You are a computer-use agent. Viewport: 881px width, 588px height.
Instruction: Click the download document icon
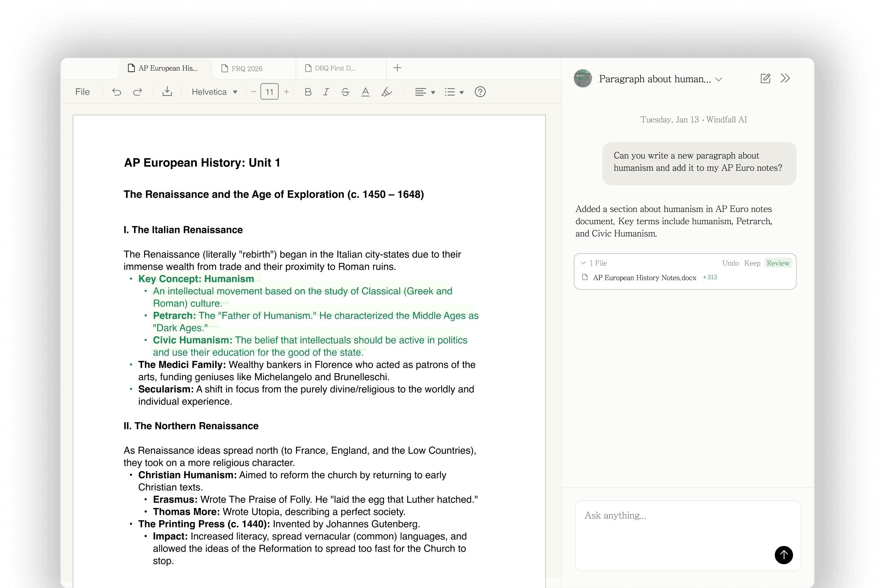coord(167,92)
